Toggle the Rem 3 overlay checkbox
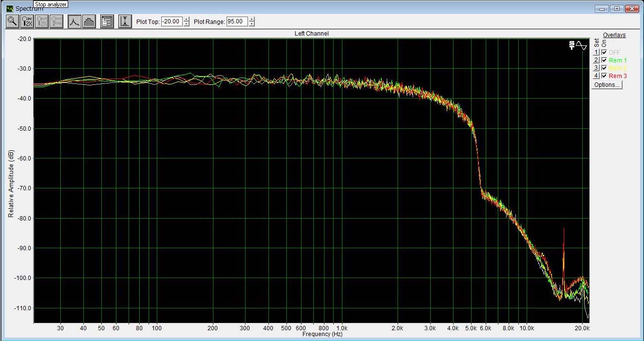The width and height of the screenshot is (644, 341). (x=604, y=76)
